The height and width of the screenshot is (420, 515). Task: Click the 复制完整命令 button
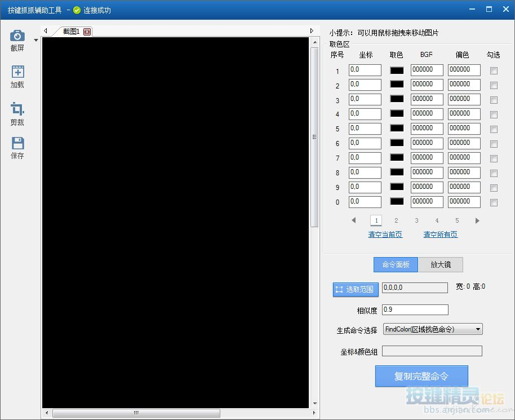[421, 376]
